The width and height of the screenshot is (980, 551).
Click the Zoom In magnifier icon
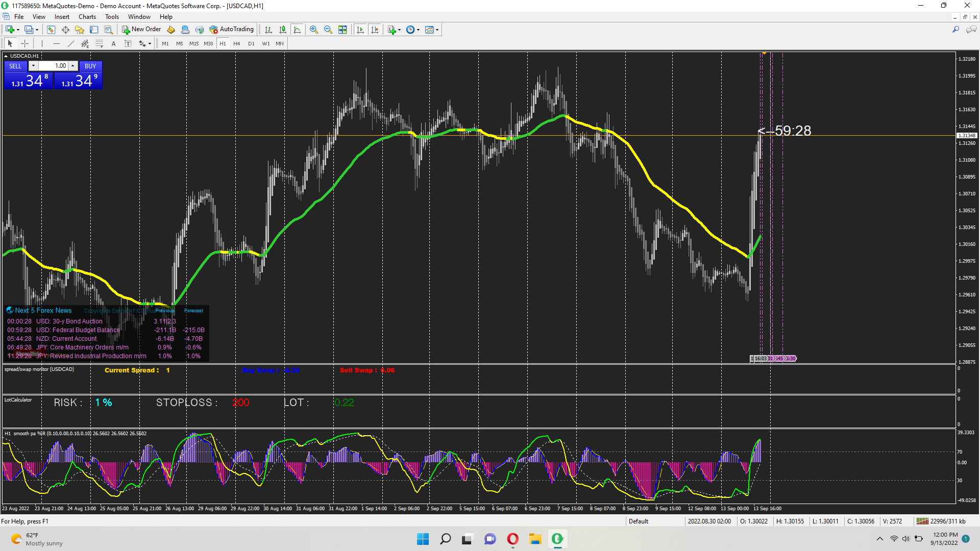point(314,30)
